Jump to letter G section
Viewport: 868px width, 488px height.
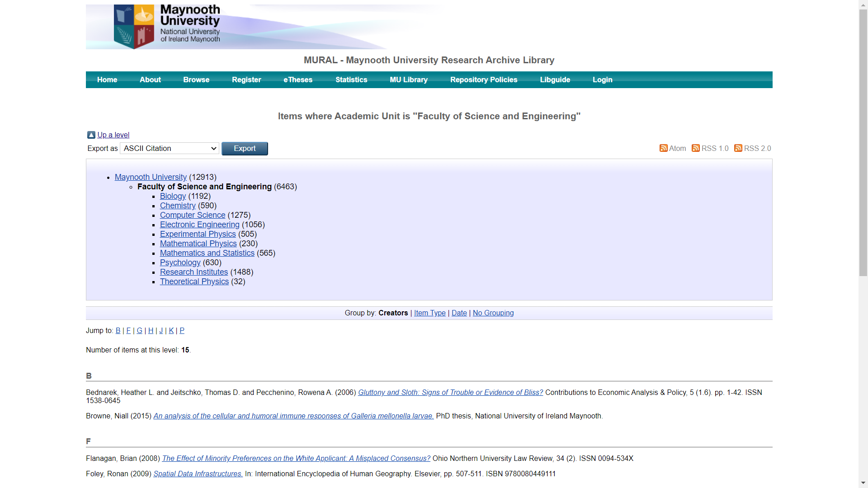pos(140,331)
